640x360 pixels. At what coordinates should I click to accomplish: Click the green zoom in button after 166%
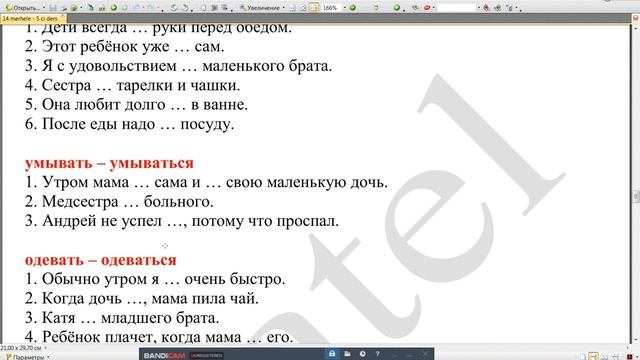(352, 8)
